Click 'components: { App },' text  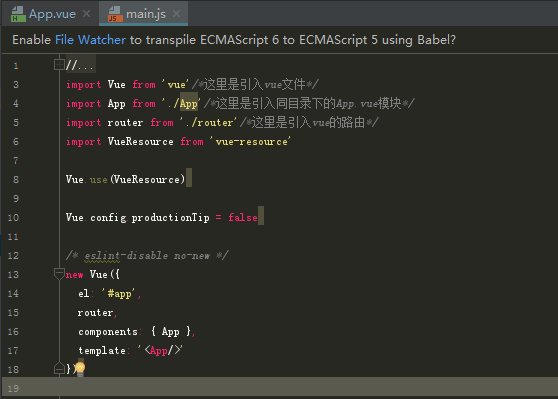click(137, 332)
